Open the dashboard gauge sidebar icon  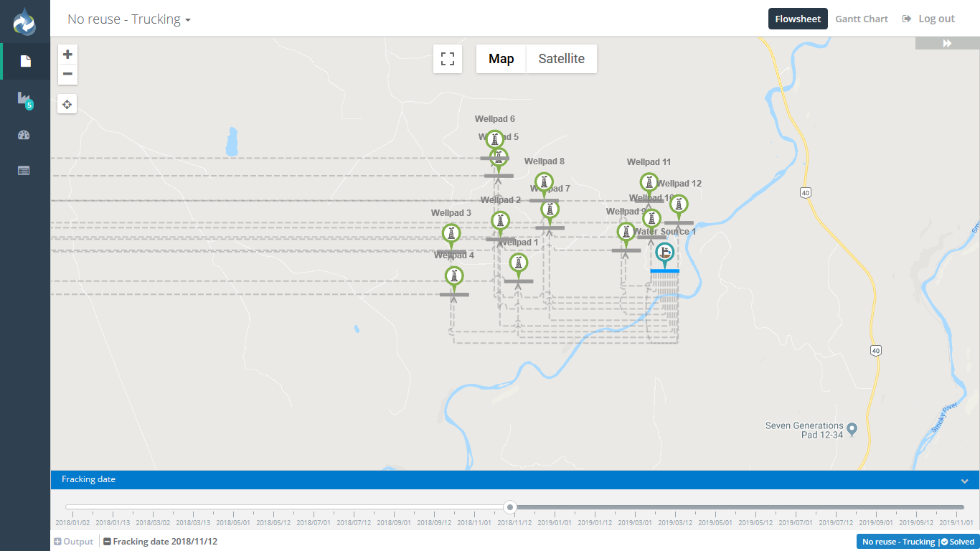coord(24,135)
